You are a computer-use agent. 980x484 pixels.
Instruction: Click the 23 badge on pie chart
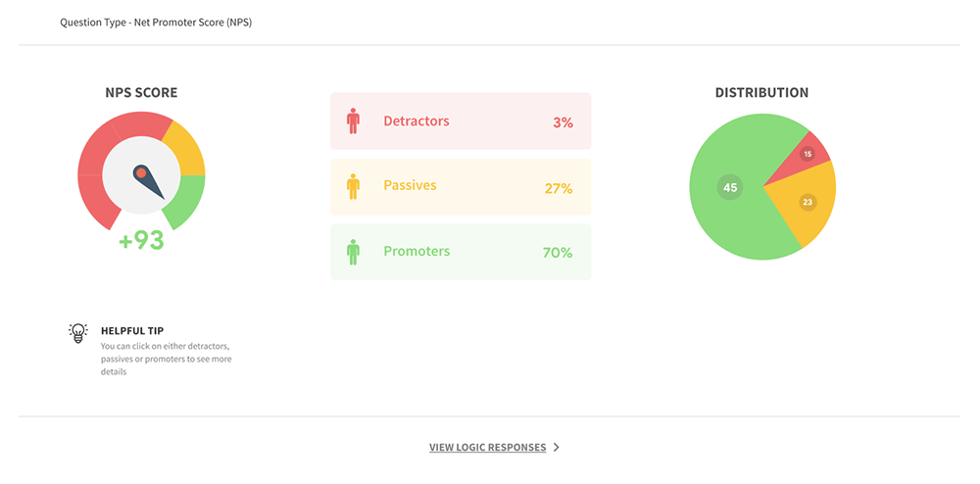[x=808, y=203]
